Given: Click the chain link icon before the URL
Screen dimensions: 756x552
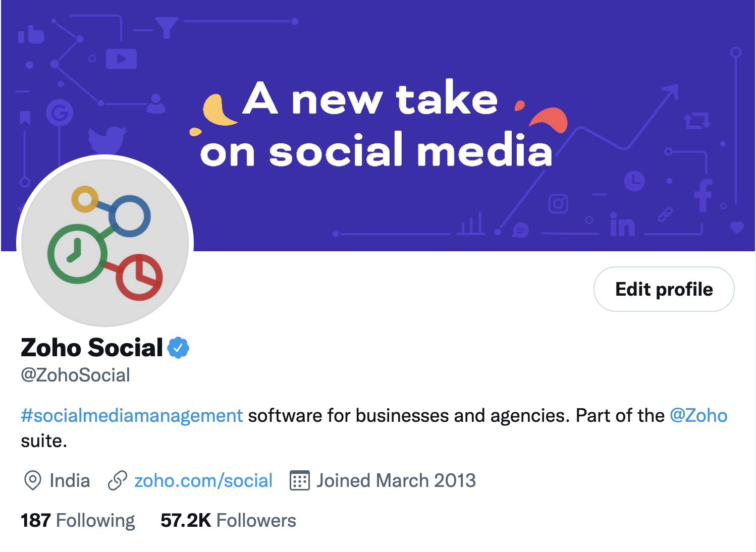Looking at the screenshot, I should [x=118, y=480].
